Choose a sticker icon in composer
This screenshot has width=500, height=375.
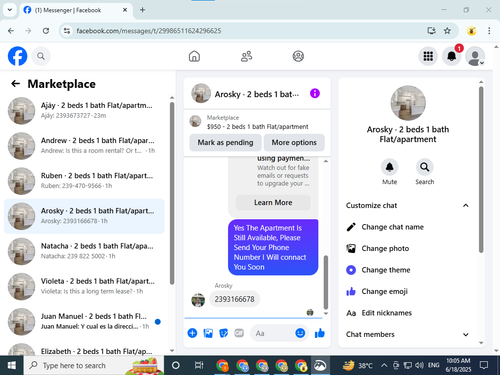pyautogui.click(x=224, y=333)
